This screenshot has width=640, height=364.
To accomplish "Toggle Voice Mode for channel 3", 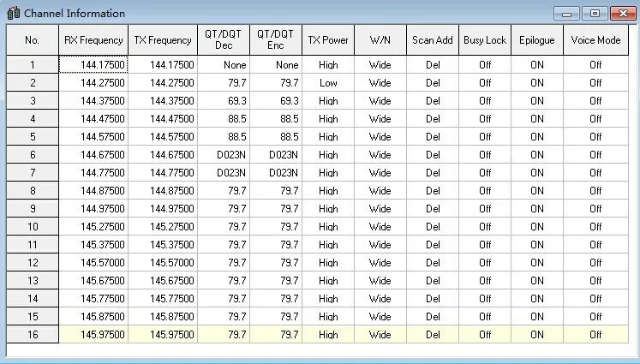I will (596, 101).
